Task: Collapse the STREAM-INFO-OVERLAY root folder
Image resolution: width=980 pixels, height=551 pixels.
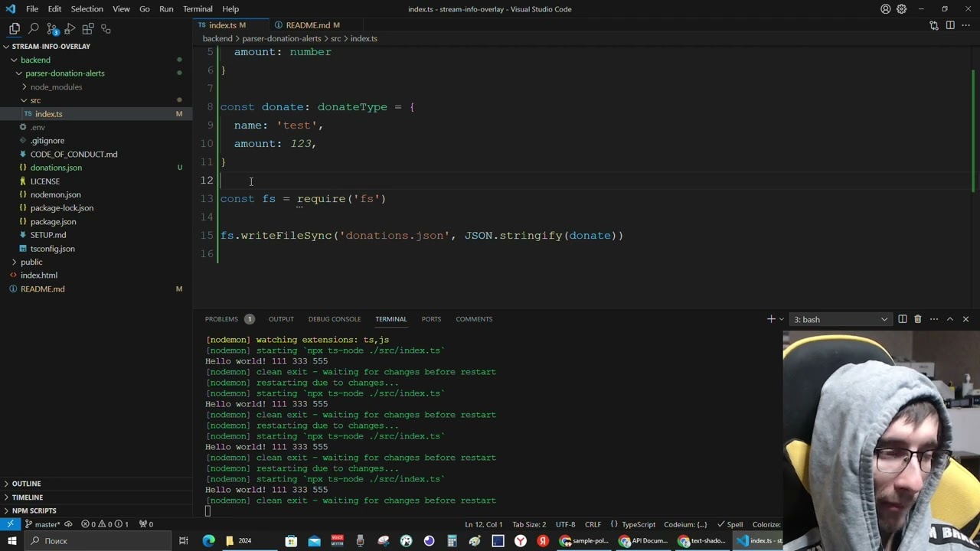Action: click(x=51, y=46)
